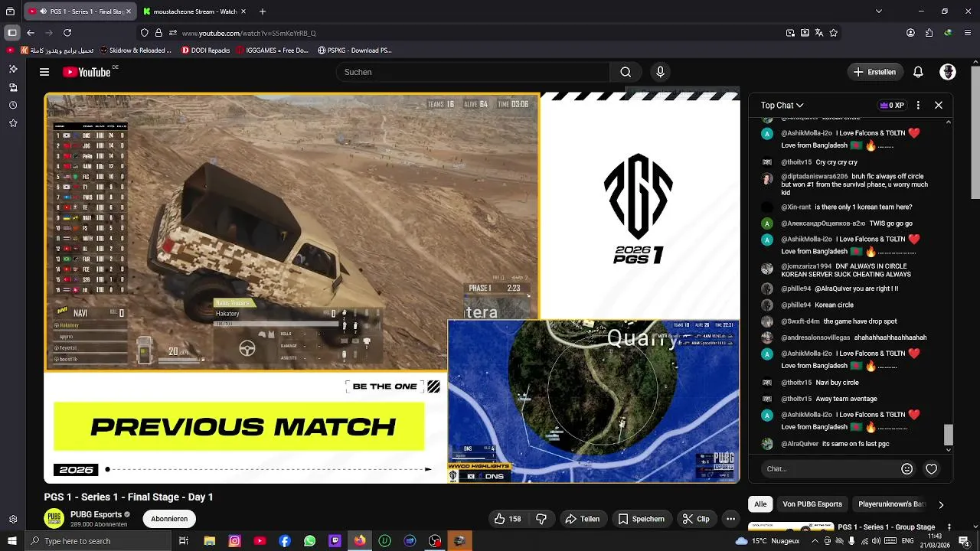The image size is (980, 551).
Task: Open Firefox account icon in toolbar
Action: (910, 33)
